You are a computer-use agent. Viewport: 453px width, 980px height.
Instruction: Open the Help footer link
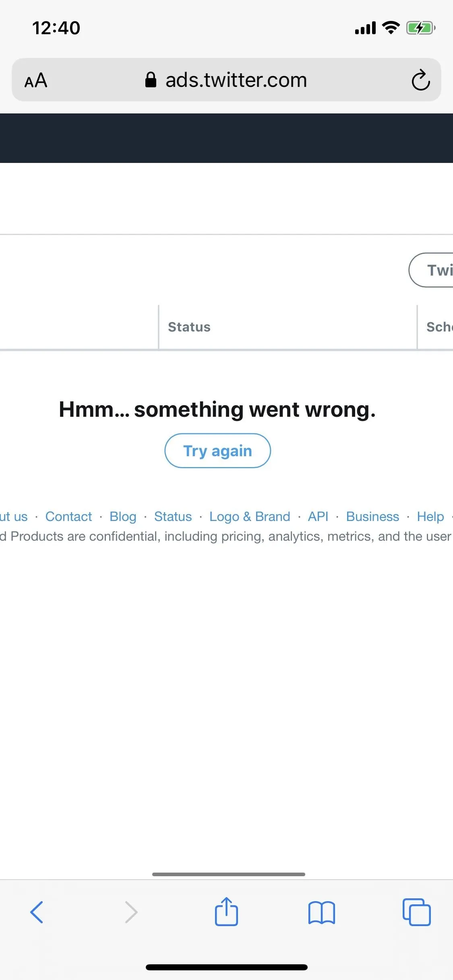(x=430, y=517)
